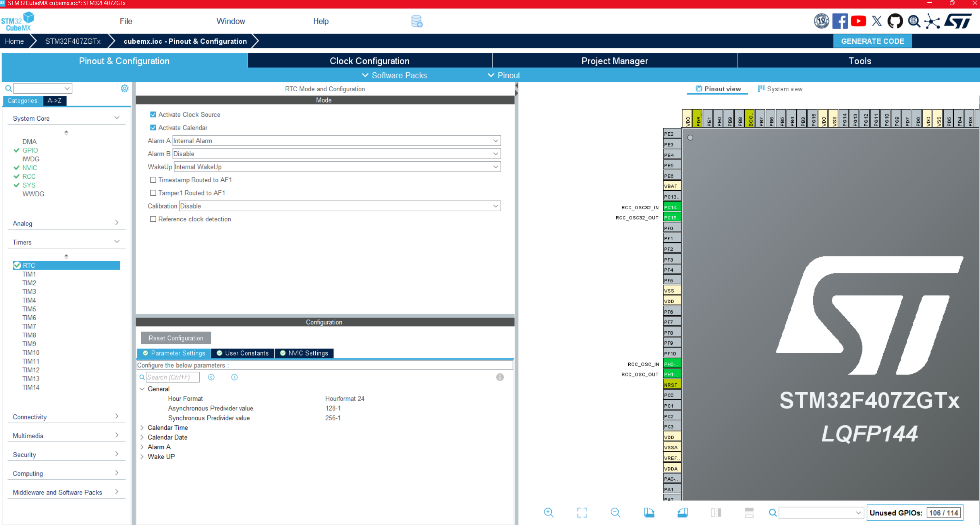Click the database download icon near Help

(417, 21)
